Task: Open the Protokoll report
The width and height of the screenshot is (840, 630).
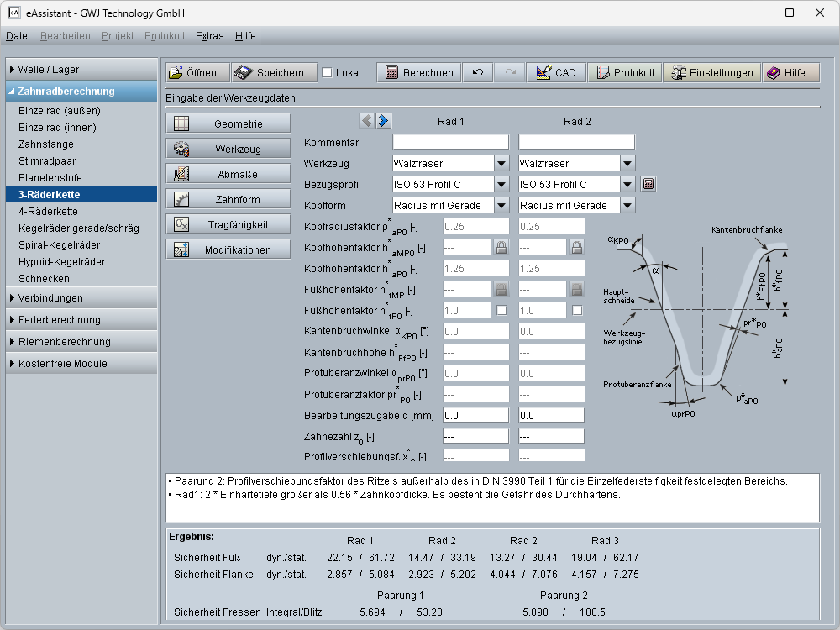Action: [x=624, y=73]
